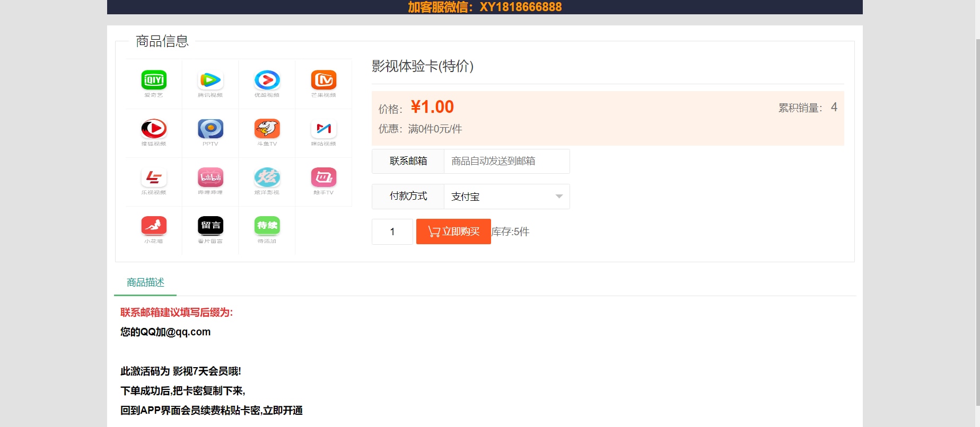
Task: Click the Migu Video (咪咕视频) icon
Action: 324,129
